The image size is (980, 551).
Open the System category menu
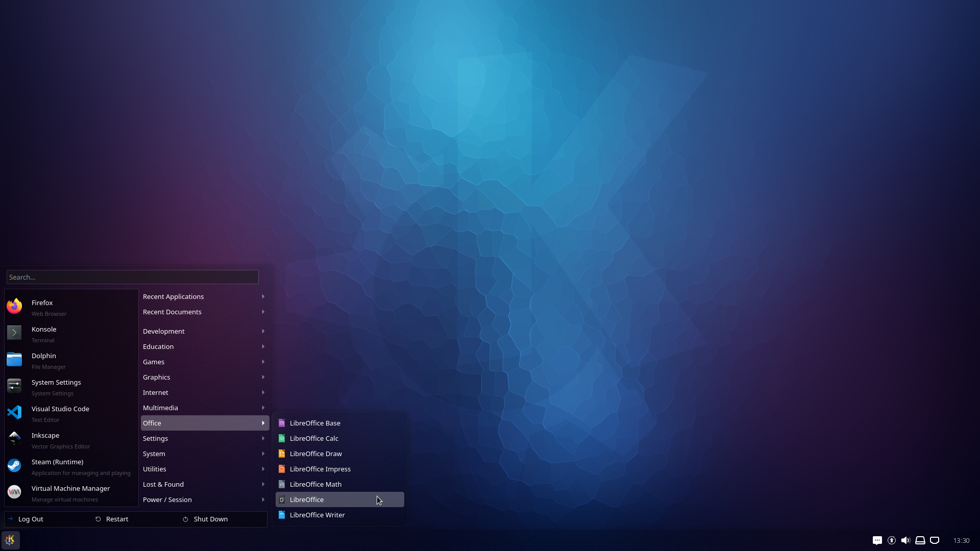(205, 454)
